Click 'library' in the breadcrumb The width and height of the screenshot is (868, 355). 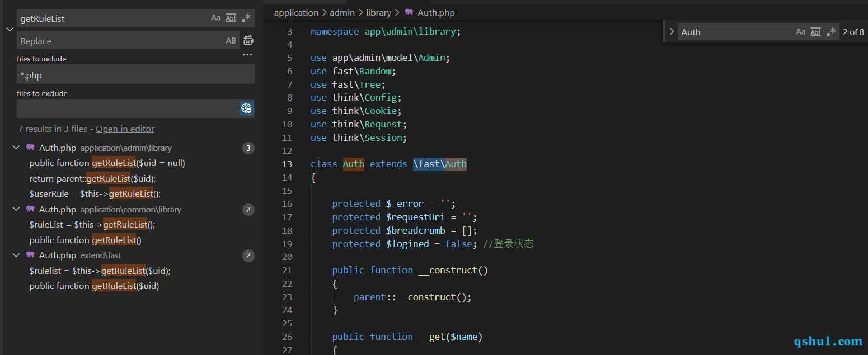tap(379, 12)
